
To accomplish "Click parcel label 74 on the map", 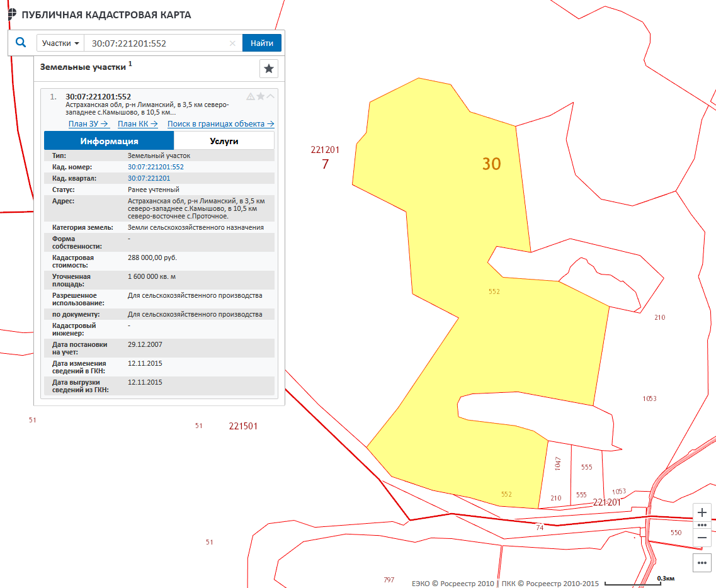I will click(x=540, y=528).
